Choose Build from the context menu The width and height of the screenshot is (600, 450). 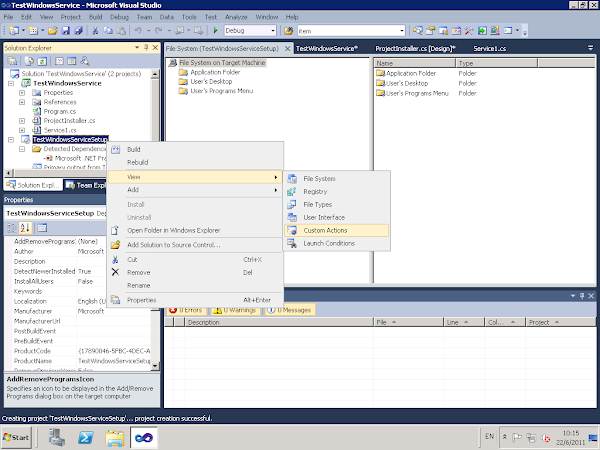point(196,150)
